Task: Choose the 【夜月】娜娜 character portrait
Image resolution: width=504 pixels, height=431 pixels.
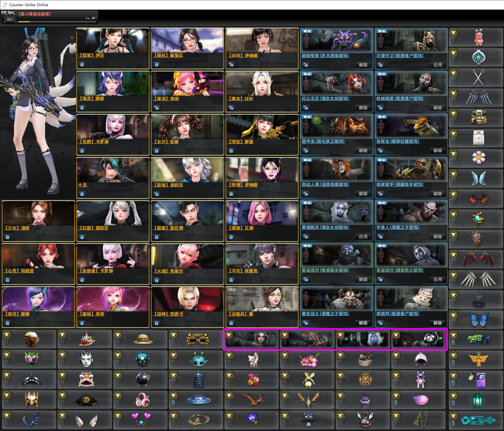Action: tap(38, 299)
